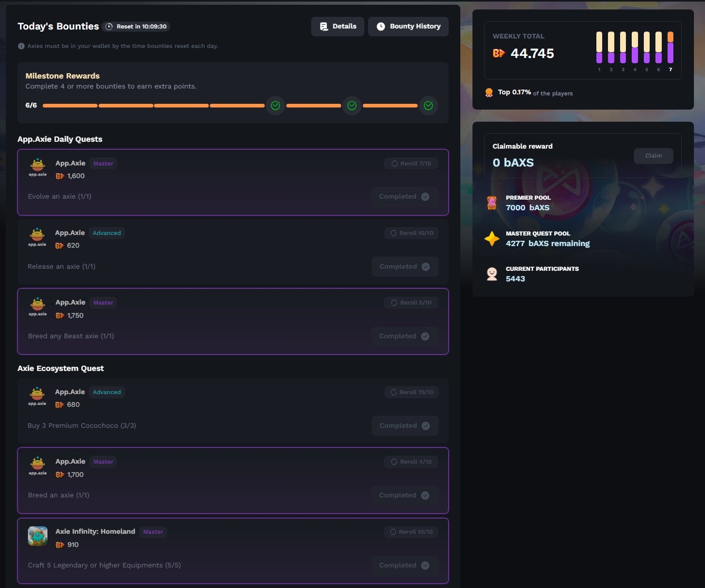The image size is (705, 588).
Task: Click the "5443" current participants count
Action: (515, 279)
